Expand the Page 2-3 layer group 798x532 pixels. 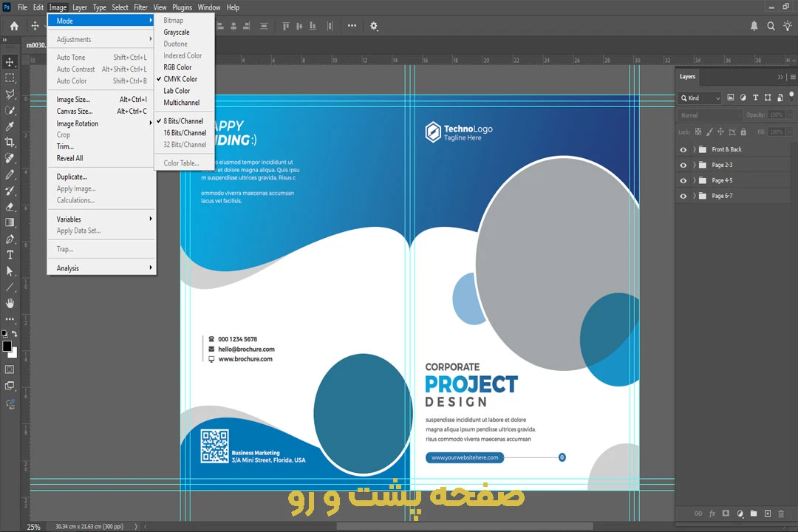tap(694, 165)
